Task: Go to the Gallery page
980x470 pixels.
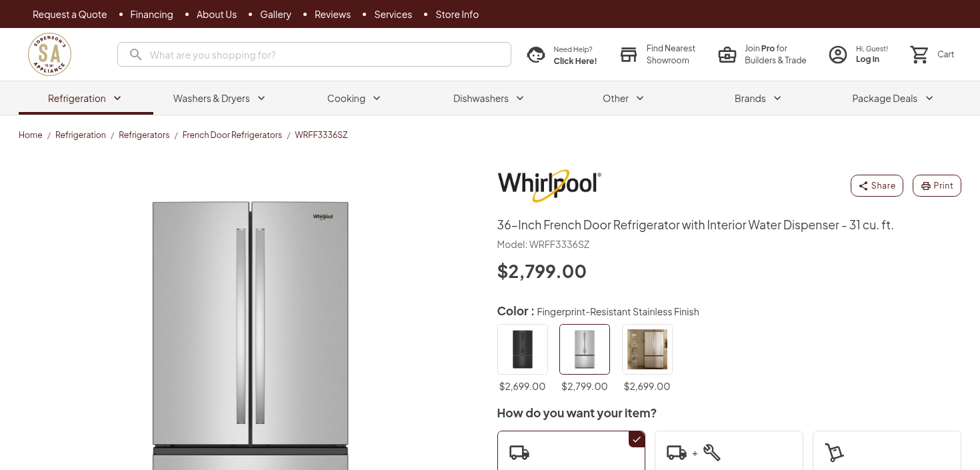Action: [275, 14]
